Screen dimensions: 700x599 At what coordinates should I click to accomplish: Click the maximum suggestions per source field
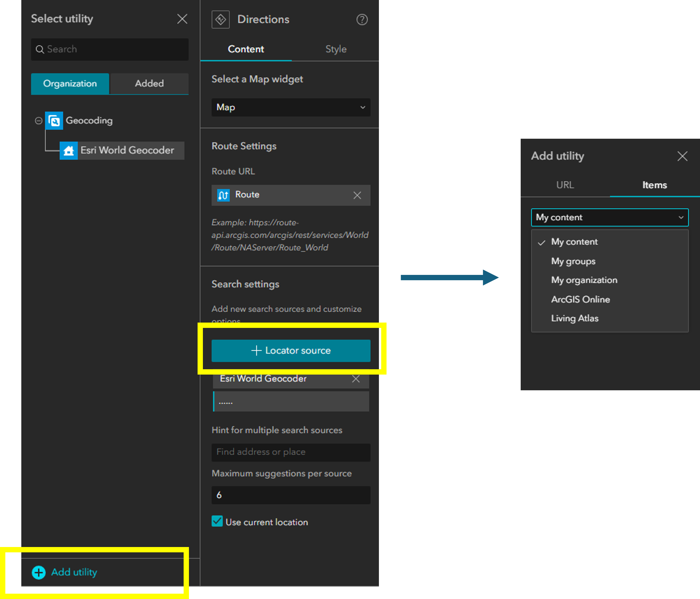(291, 495)
